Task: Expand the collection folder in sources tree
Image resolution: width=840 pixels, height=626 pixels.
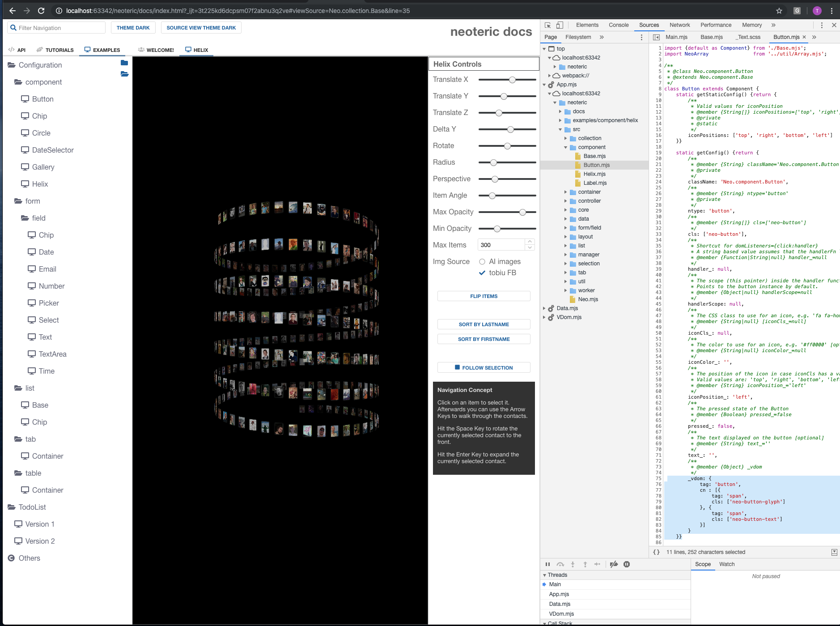Action: [565, 138]
